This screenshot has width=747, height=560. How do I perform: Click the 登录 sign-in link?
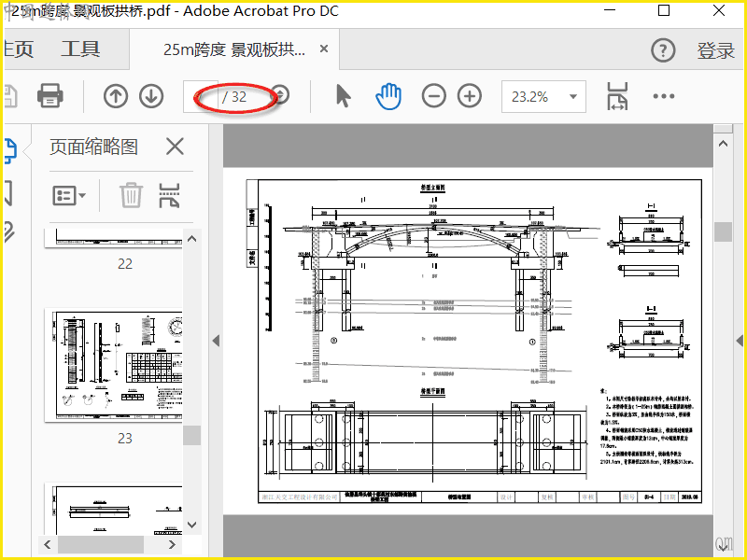tap(716, 50)
